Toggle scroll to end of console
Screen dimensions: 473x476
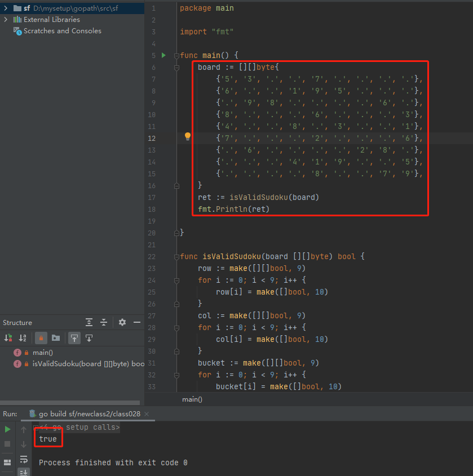point(24,472)
